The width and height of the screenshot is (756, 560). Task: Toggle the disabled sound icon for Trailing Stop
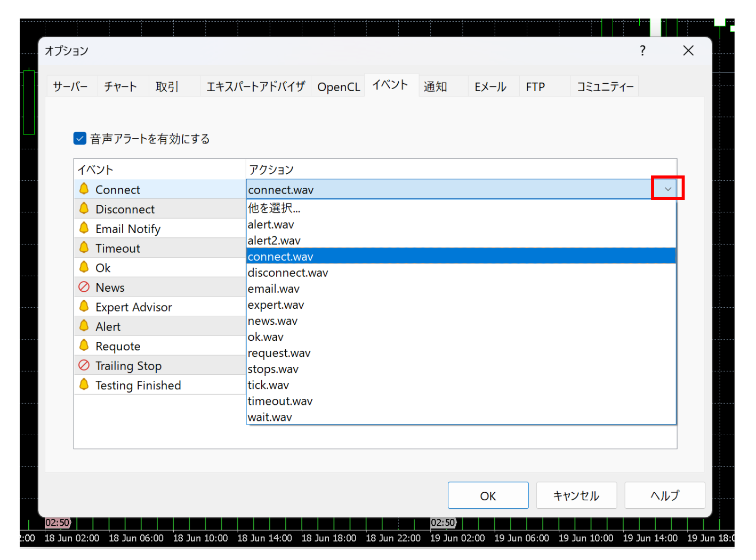(84, 365)
